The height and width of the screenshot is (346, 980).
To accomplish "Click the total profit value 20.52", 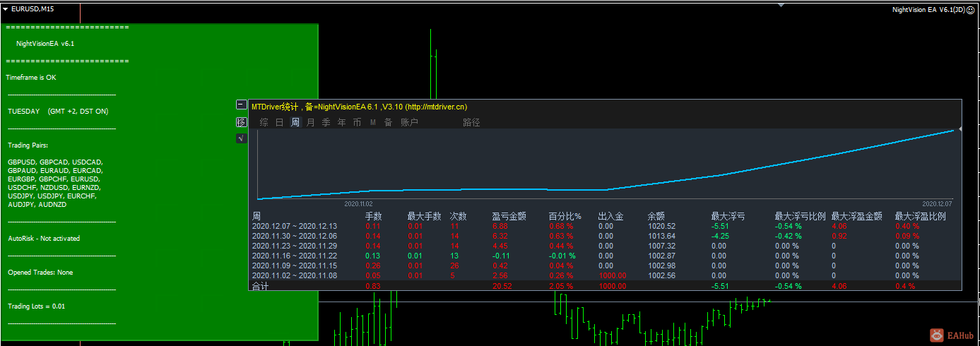I will (502, 286).
